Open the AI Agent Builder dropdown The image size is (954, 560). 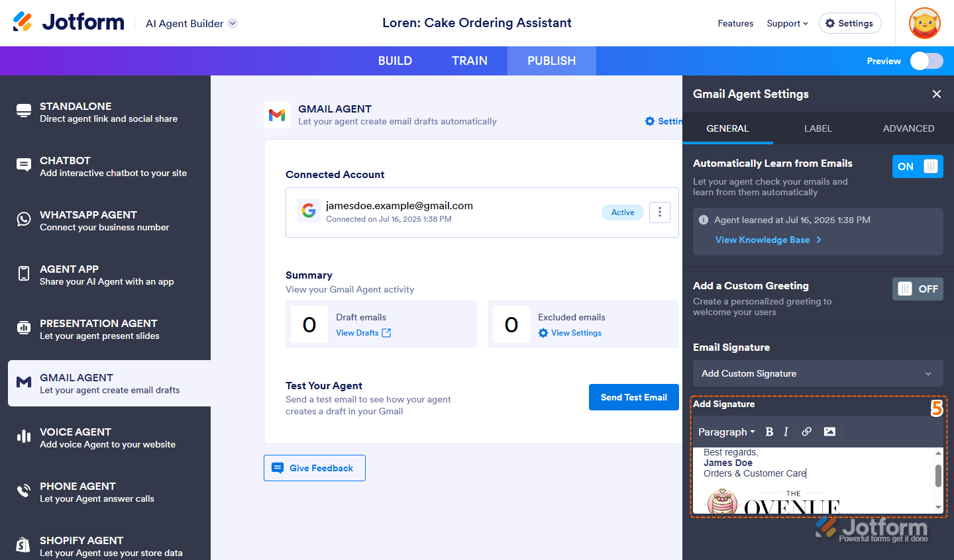point(191,23)
